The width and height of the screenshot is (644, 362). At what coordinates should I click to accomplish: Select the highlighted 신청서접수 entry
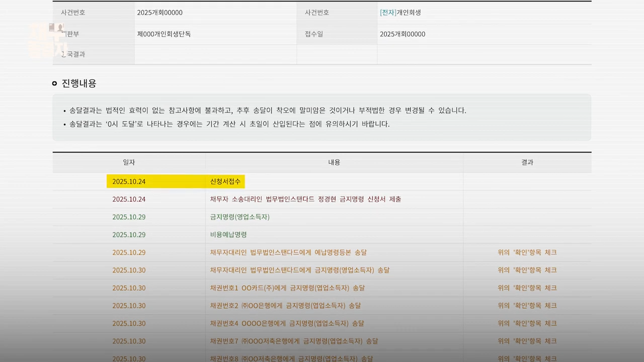225,182
